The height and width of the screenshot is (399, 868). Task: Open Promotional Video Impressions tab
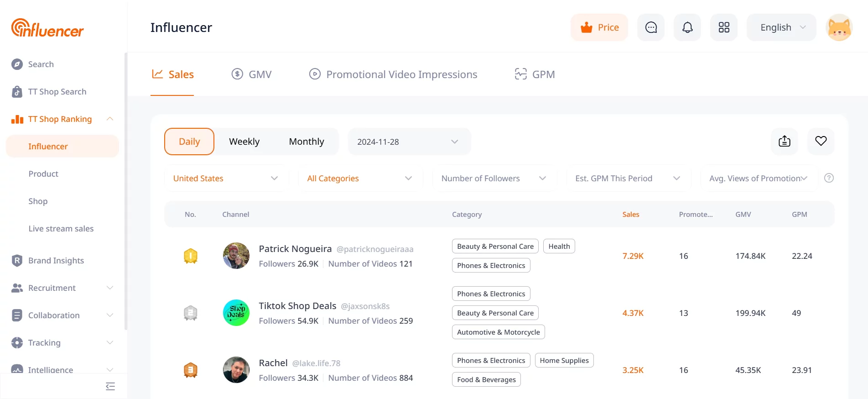pos(393,74)
